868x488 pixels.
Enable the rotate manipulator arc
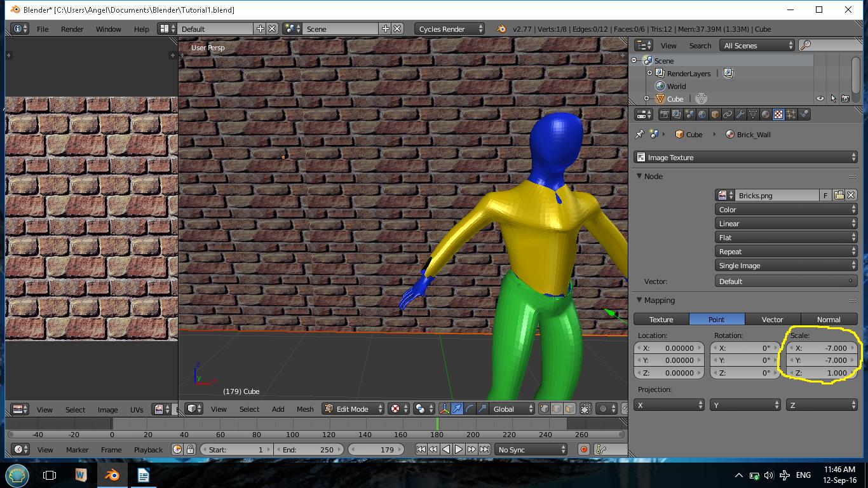coord(470,409)
